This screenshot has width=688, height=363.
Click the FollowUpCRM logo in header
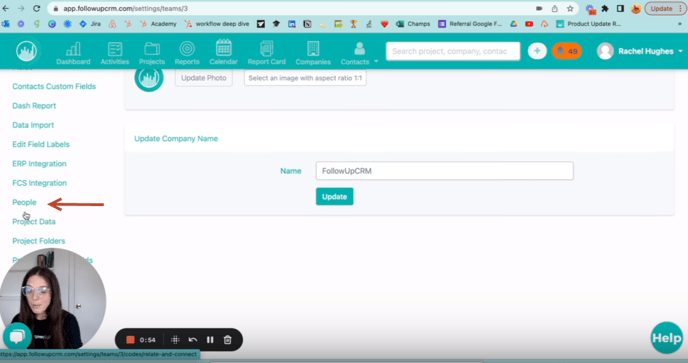27,51
